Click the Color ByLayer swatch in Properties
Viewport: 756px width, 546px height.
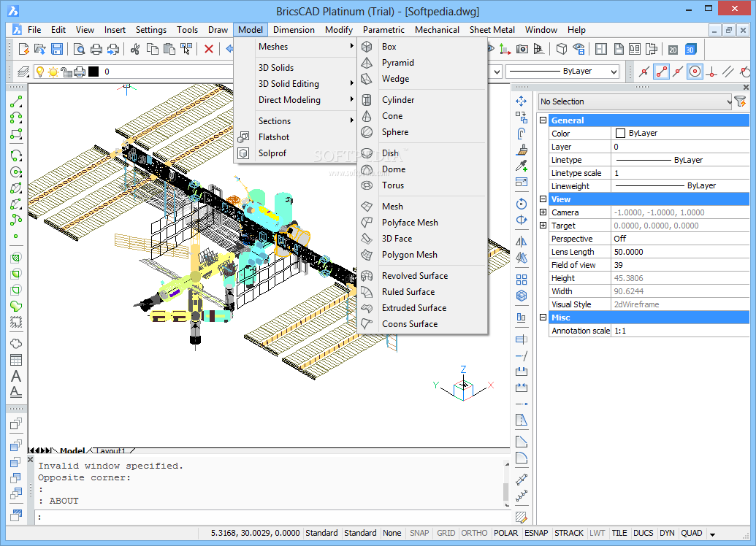[x=621, y=134]
